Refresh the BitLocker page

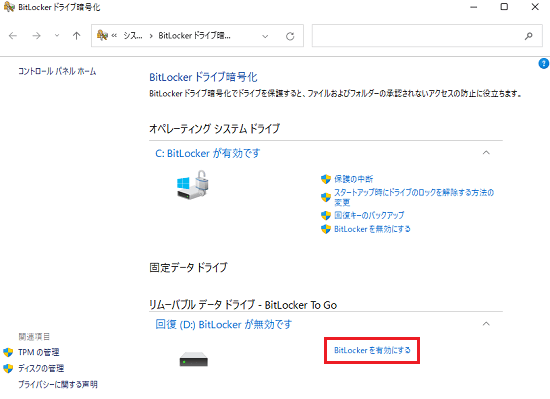290,36
